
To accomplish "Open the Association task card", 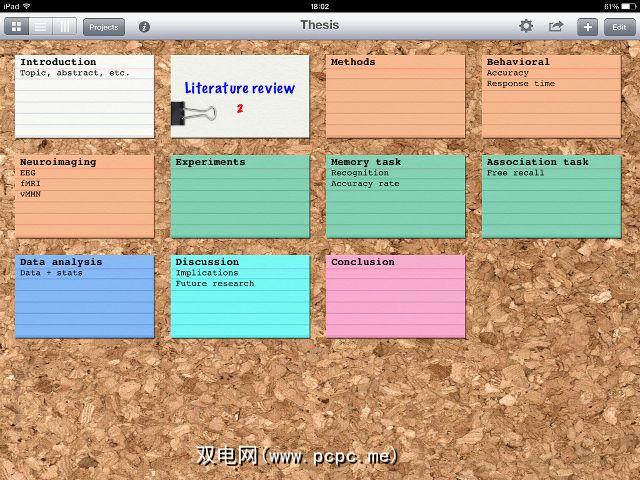I will (551, 196).
